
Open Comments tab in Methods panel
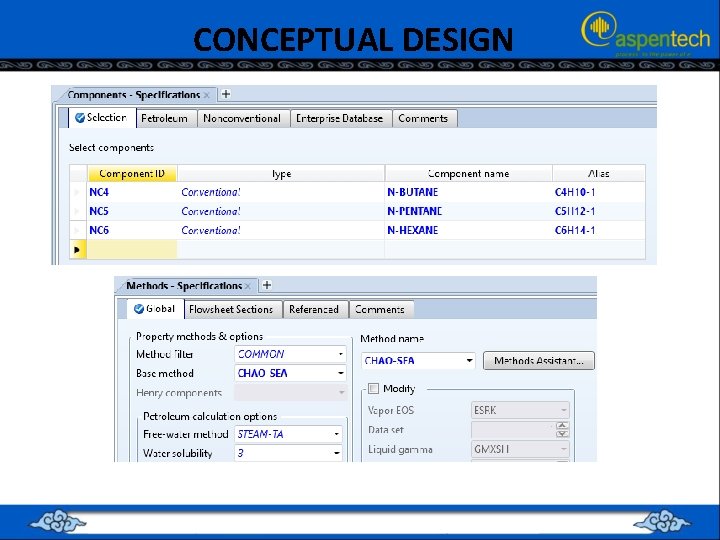click(380, 309)
